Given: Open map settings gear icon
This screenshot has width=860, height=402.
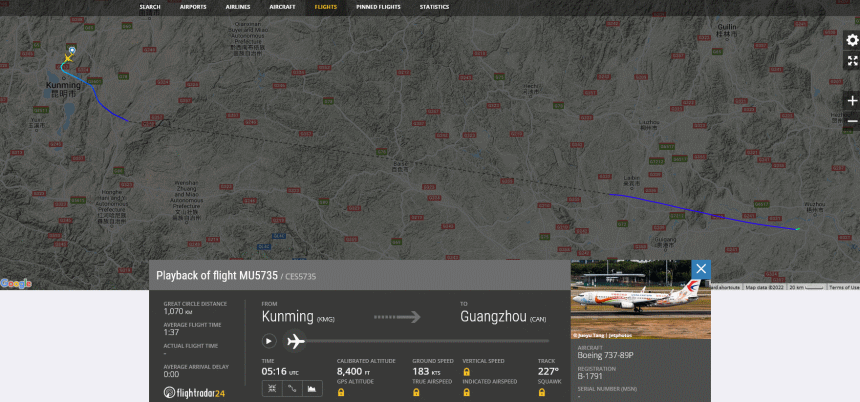Looking at the screenshot, I should coord(852,40).
